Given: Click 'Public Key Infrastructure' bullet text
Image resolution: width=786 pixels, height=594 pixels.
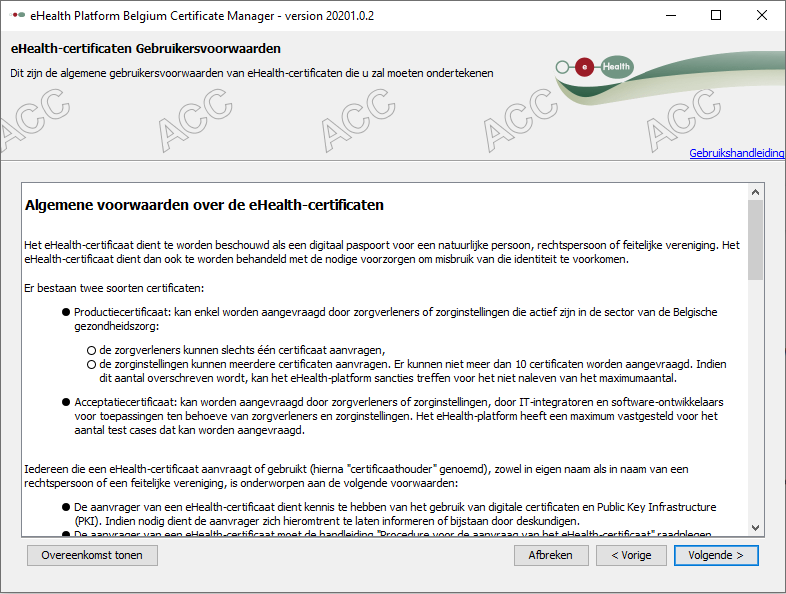Looking at the screenshot, I should pos(395,514).
